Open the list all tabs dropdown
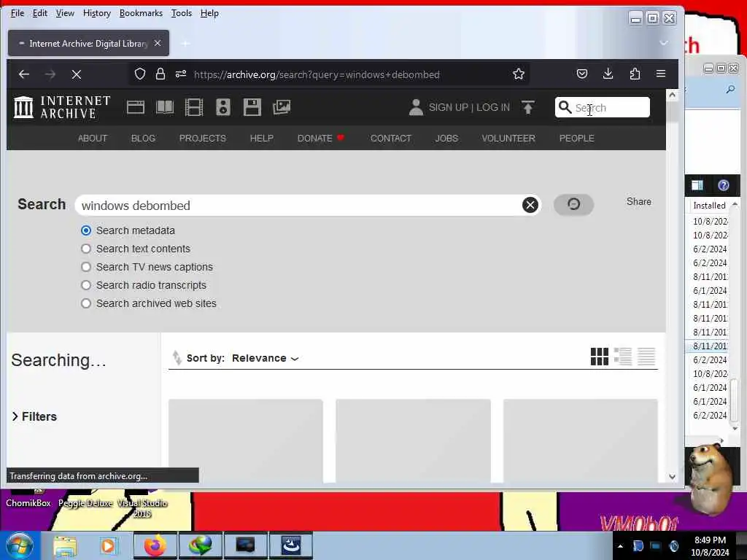Viewport: 747px width, 560px height. coord(663,43)
